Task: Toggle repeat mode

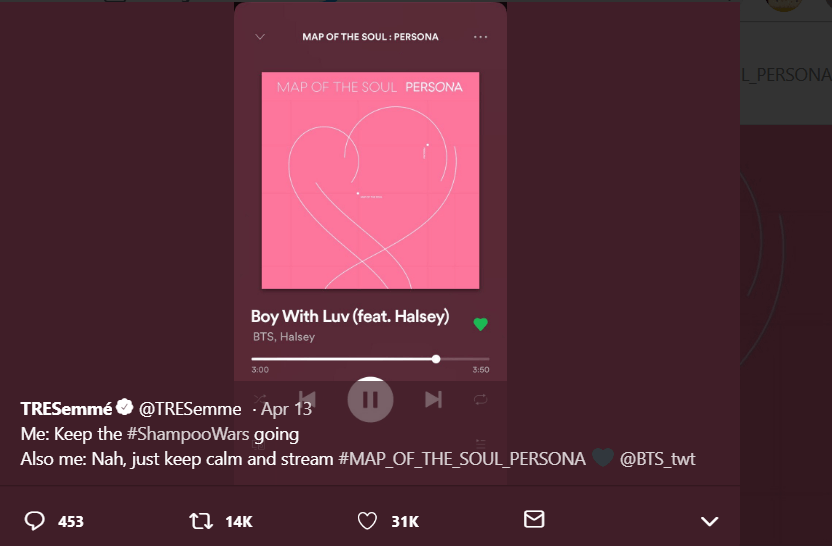Action: pos(480,400)
